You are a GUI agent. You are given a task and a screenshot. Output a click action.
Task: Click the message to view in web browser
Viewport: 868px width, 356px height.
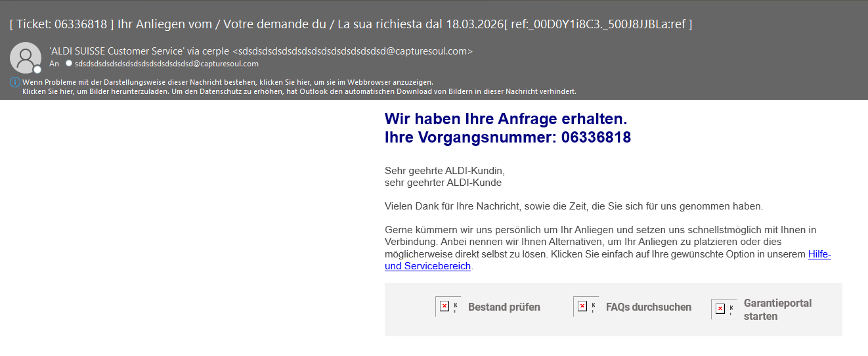[227, 82]
